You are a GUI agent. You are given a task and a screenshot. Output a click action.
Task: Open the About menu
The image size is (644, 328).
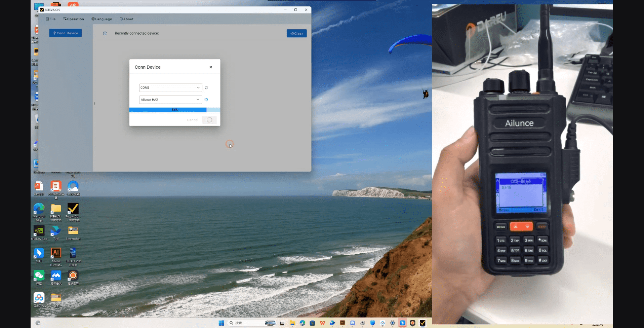[127, 19]
